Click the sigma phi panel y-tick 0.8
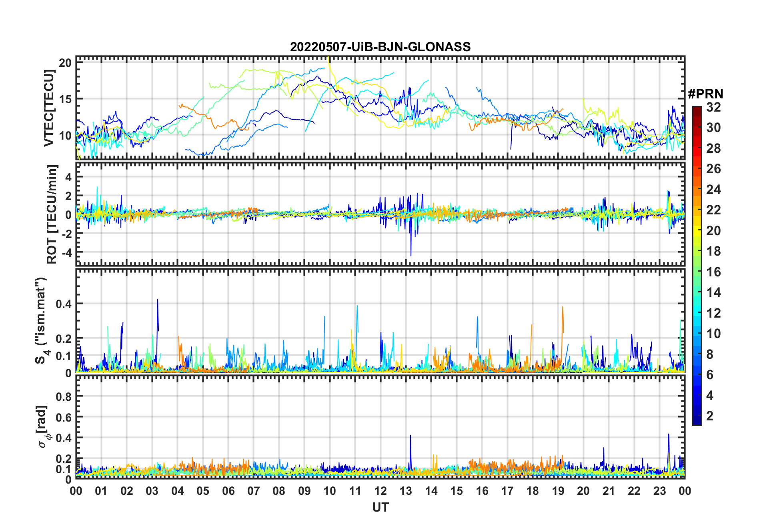Viewport: 761px width, 532px height. (64, 396)
